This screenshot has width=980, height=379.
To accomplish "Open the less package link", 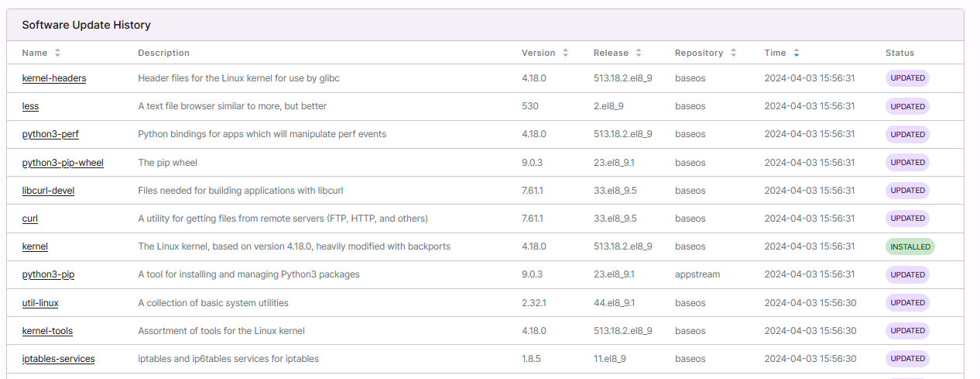I will pos(30,106).
